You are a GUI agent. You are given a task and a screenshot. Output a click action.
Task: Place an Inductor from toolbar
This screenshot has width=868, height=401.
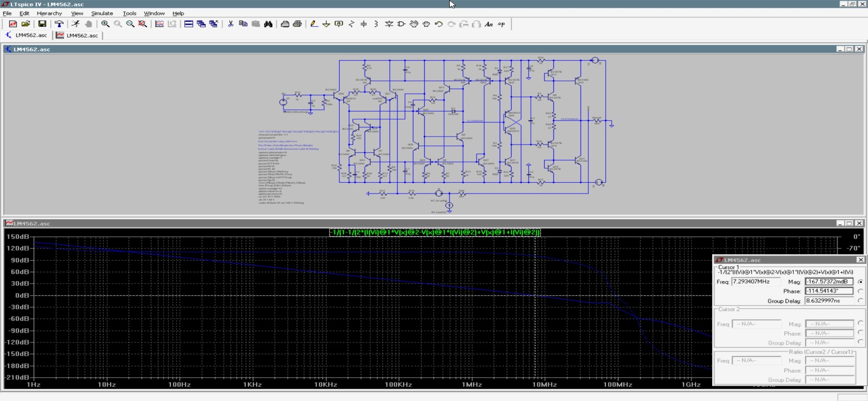pyautogui.click(x=376, y=24)
